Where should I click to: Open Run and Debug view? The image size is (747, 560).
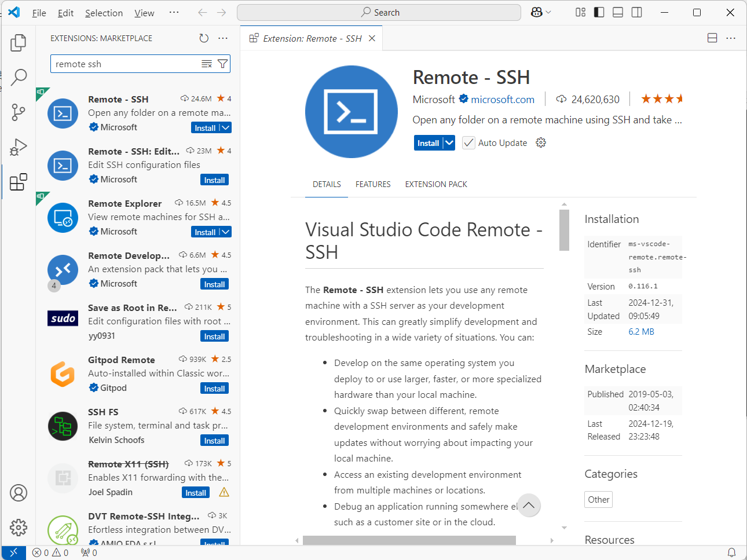point(19,147)
